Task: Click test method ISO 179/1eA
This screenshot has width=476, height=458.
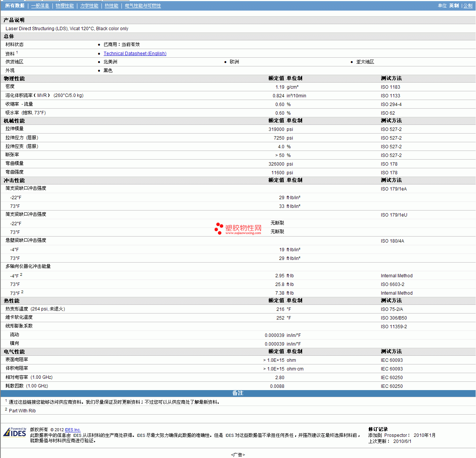Action: click(394, 189)
